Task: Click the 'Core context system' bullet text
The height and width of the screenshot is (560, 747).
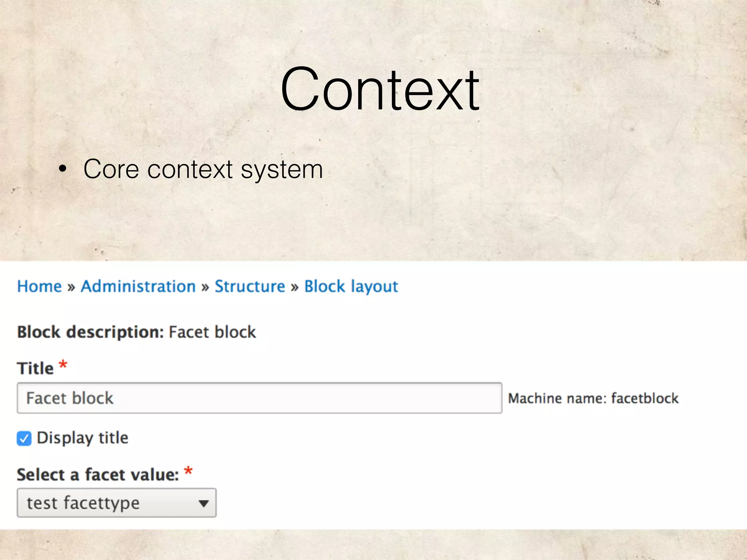Action: coord(203,170)
